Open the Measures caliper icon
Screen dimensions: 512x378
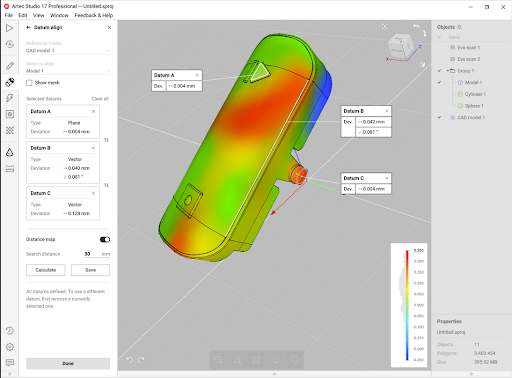(x=10, y=169)
